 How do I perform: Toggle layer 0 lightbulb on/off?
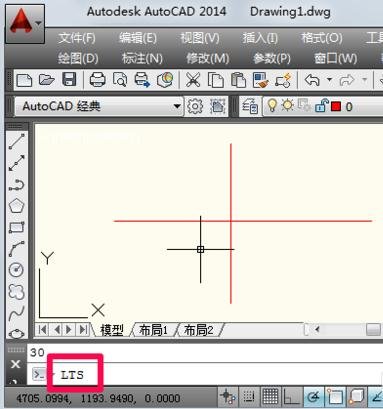coord(272,106)
